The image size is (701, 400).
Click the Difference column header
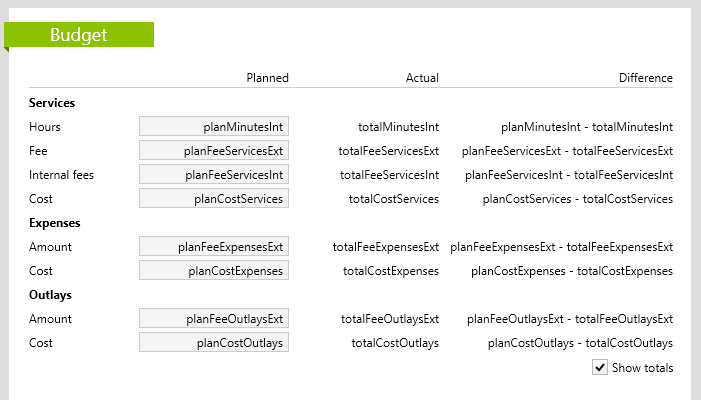click(x=646, y=78)
